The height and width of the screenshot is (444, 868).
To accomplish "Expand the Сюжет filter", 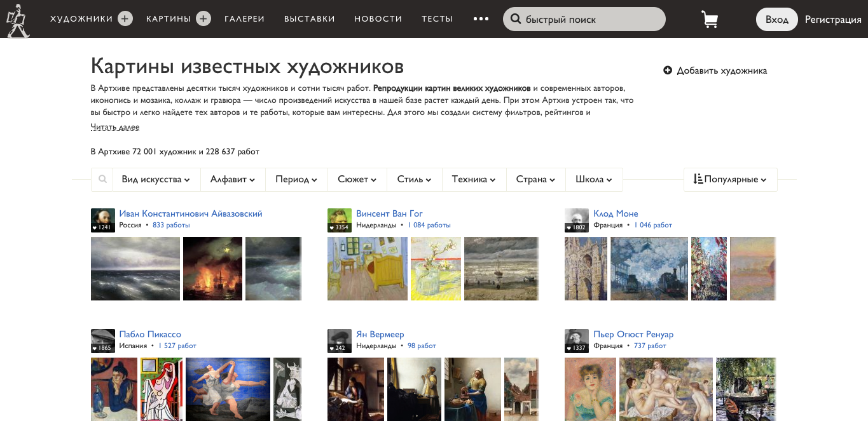I will pyautogui.click(x=357, y=180).
